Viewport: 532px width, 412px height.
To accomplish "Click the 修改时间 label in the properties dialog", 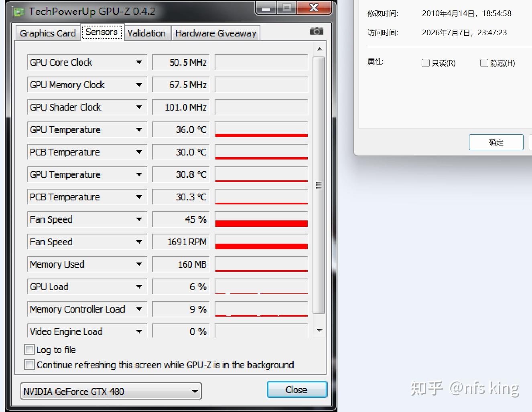I will pos(383,13).
